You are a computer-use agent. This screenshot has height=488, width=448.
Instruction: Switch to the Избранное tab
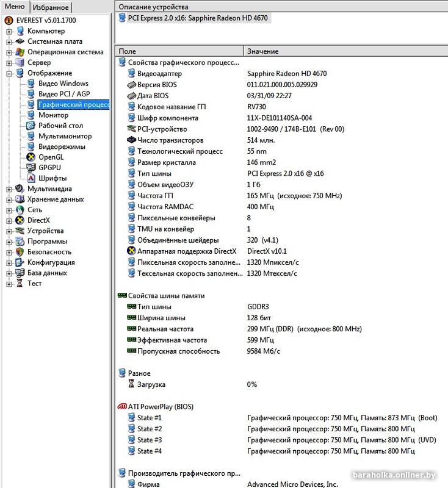(51, 7)
